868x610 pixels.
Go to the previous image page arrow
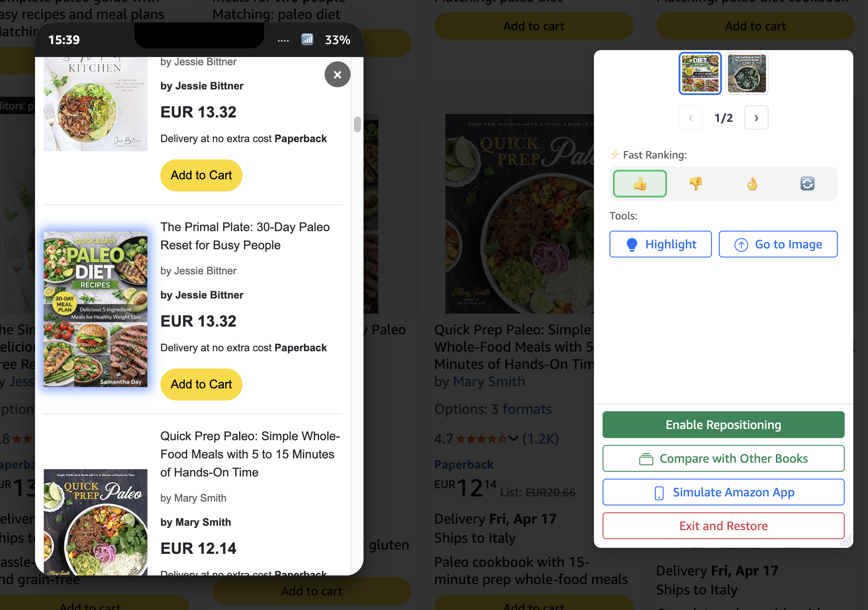pyautogui.click(x=690, y=118)
